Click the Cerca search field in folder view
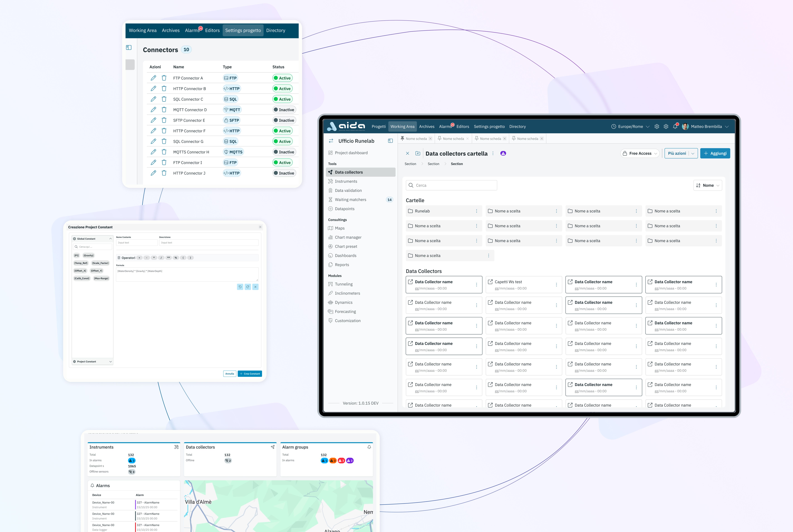The width and height of the screenshot is (793, 532). click(451, 185)
